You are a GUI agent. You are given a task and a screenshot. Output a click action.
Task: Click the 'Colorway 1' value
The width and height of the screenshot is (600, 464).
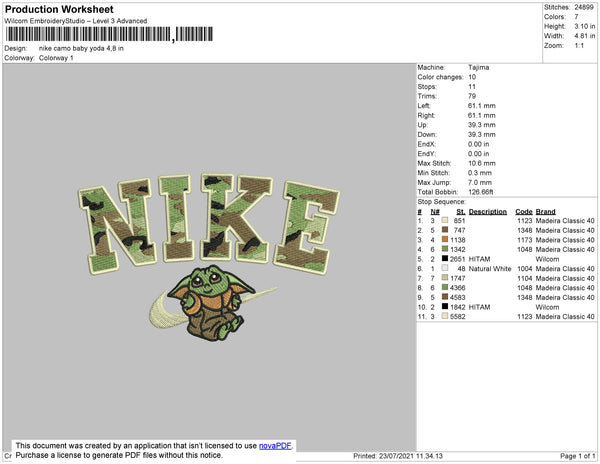(x=56, y=58)
